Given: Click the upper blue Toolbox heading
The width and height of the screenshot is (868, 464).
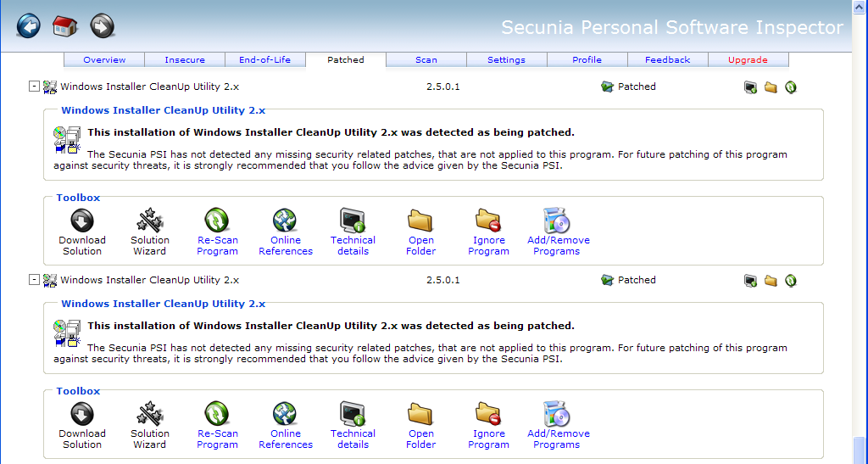Looking at the screenshot, I should [x=78, y=198].
